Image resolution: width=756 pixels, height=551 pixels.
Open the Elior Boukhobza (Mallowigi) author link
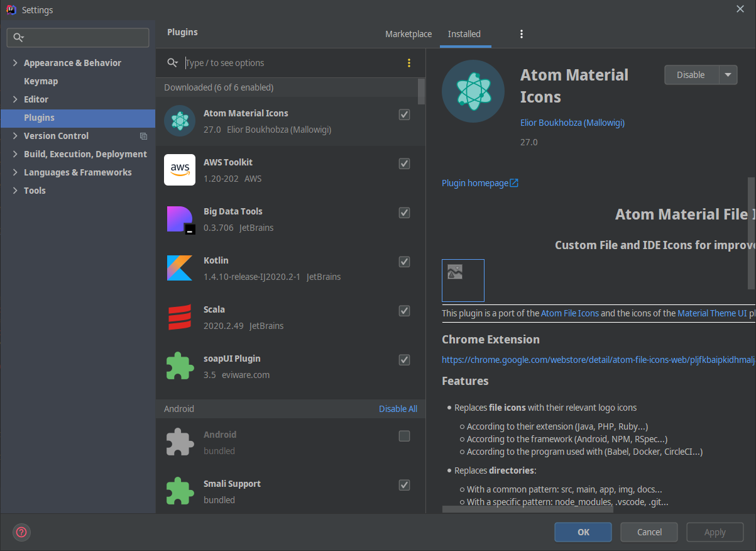pyautogui.click(x=572, y=123)
